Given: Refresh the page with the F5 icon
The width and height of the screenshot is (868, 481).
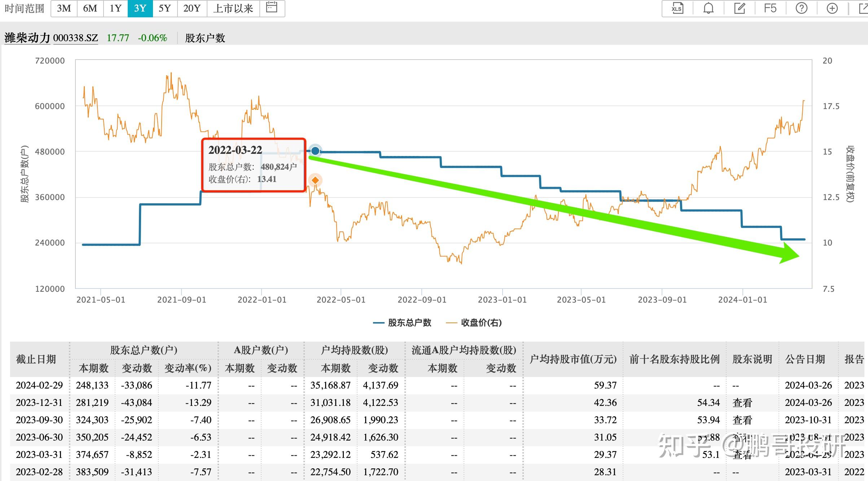Looking at the screenshot, I should [771, 8].
